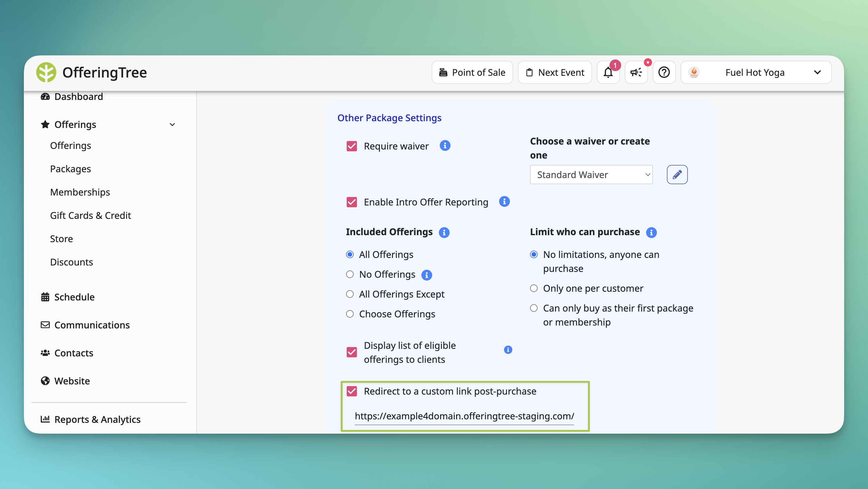Click info icon beside Included Offerings
Viewport: 868px width, 489px height.
click(444, 232)
